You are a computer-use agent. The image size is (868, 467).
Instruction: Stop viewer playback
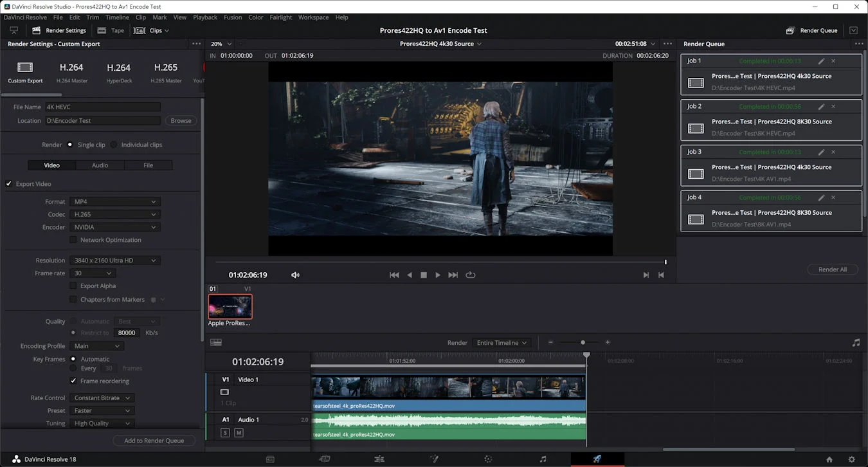(424, 275)
